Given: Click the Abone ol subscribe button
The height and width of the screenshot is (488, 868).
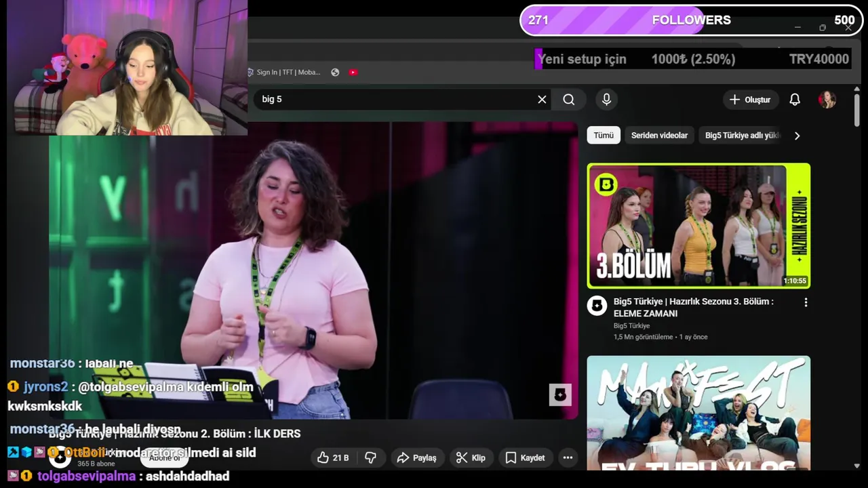Looking at the screenshot, I should click(x=165, y=458).
